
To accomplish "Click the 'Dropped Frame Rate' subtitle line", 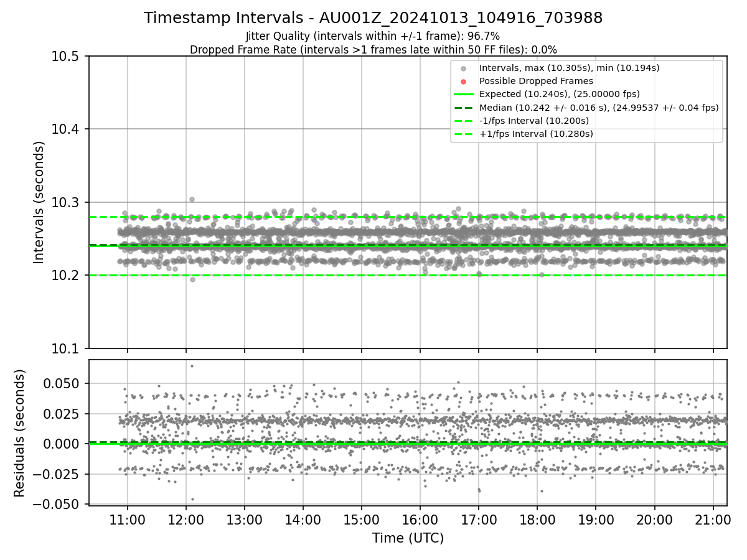I will 373,49.
